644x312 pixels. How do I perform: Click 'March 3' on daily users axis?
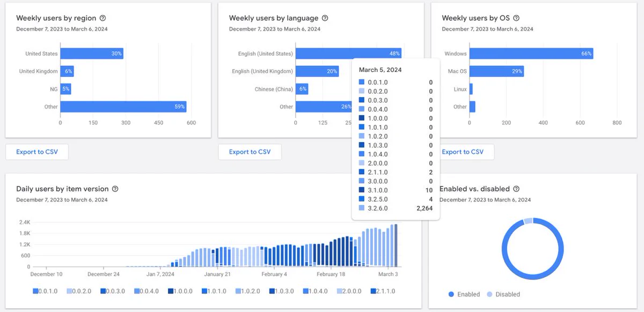[388, 274]
